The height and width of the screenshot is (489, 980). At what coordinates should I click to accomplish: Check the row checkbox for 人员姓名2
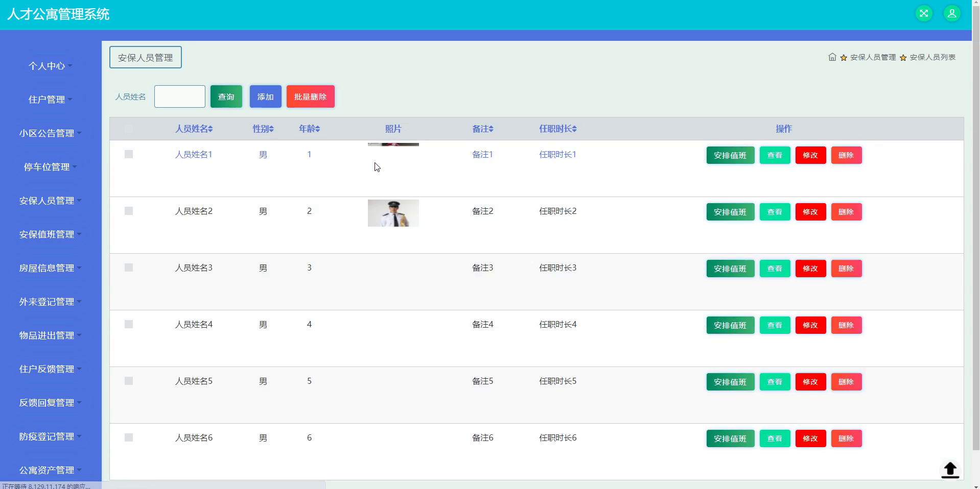[129, 211]
